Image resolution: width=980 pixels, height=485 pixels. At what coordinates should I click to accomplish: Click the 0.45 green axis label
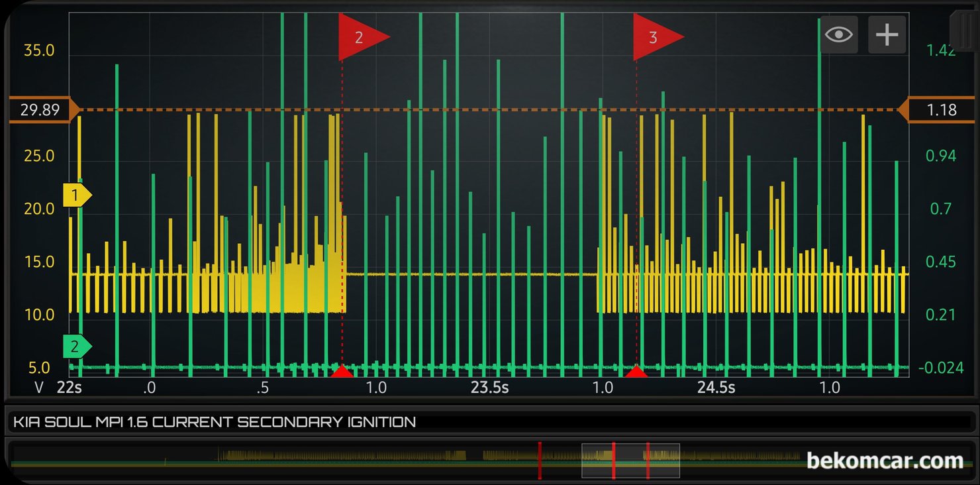pos(941,262)
